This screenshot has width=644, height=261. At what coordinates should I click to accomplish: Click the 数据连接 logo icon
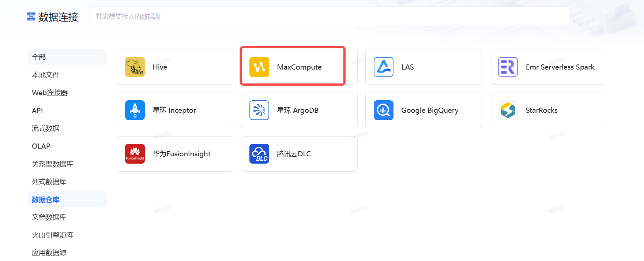coord(31,16)
